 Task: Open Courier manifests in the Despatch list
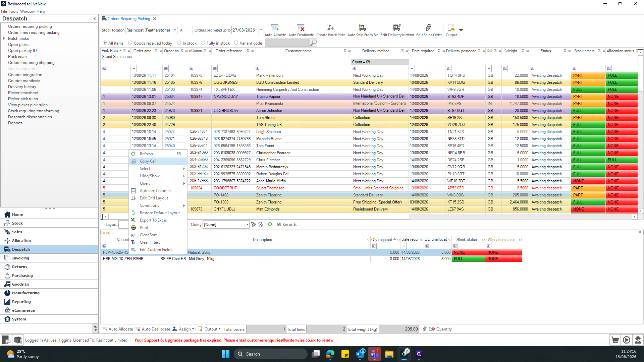click(24, 81)
